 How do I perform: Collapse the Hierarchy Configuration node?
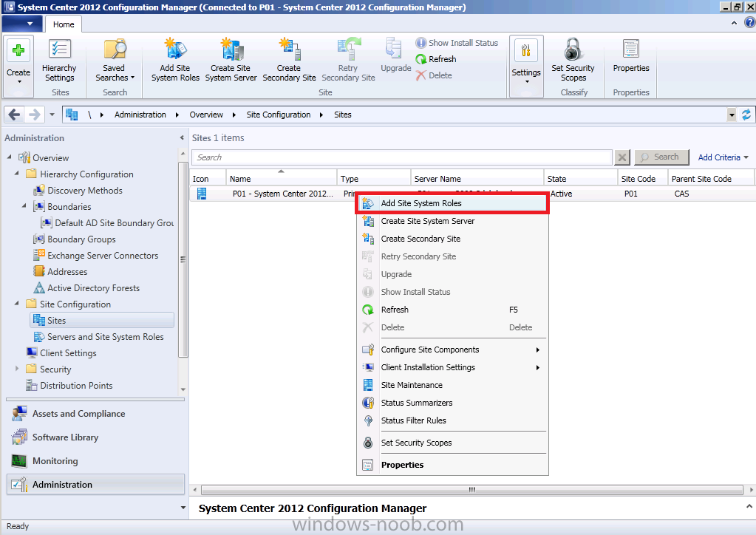(17, 173)
